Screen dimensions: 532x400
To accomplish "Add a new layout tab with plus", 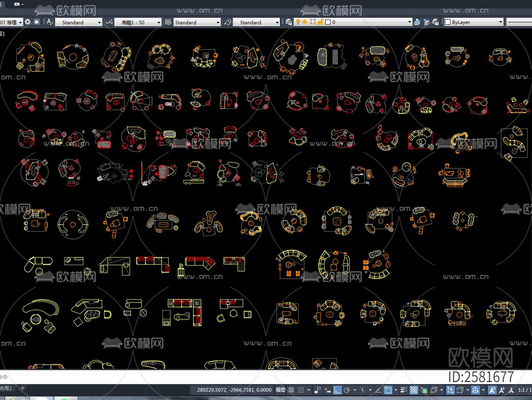I will (x=23, y=388).
